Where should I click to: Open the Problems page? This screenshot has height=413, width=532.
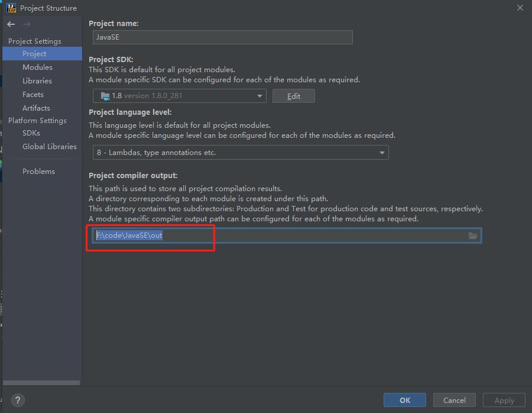tap(38, 171)
